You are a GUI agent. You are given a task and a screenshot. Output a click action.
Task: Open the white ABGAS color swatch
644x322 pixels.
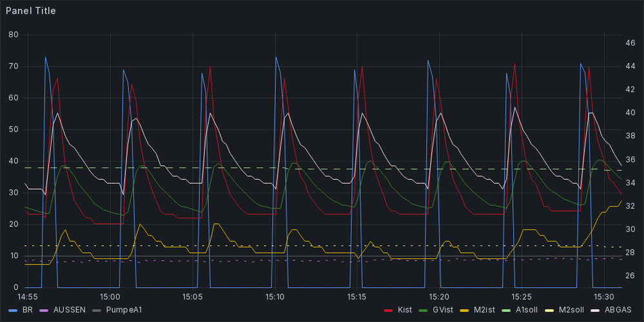(x=597, y=310)
